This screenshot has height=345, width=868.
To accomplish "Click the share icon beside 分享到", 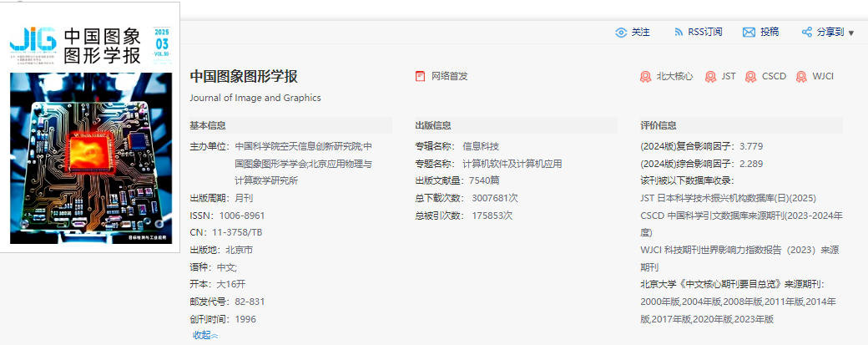I will tap(806, 32).
